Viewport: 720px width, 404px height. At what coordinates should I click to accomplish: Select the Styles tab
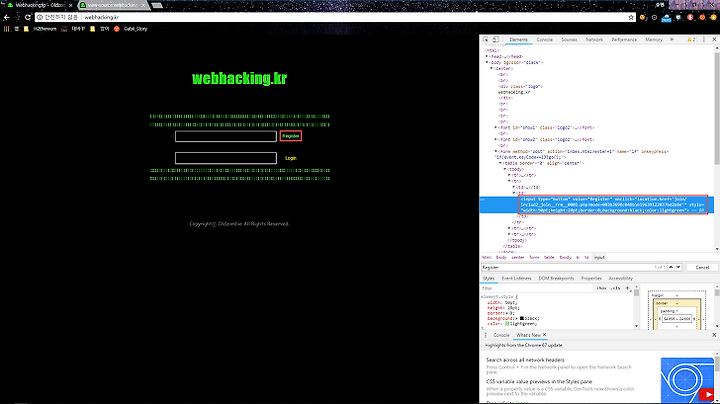point(489,279)
